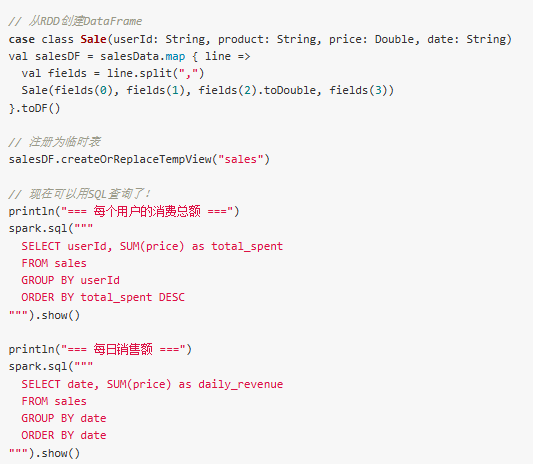
Task: Click the daily_revenue alias
Action: coord(241,384)
